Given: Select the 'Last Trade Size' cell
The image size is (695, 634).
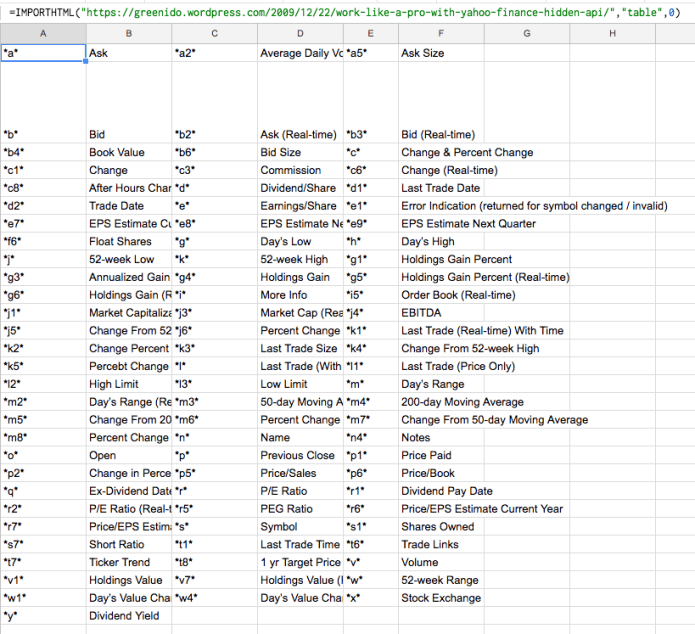Looking at the screenshot, I should click(x=300, y=348).
